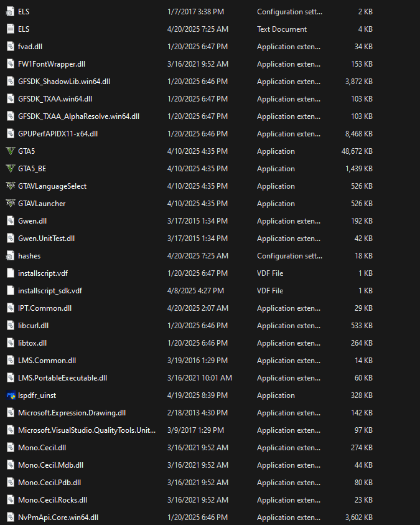Click the GTA5 application icon

pos(11,151)
